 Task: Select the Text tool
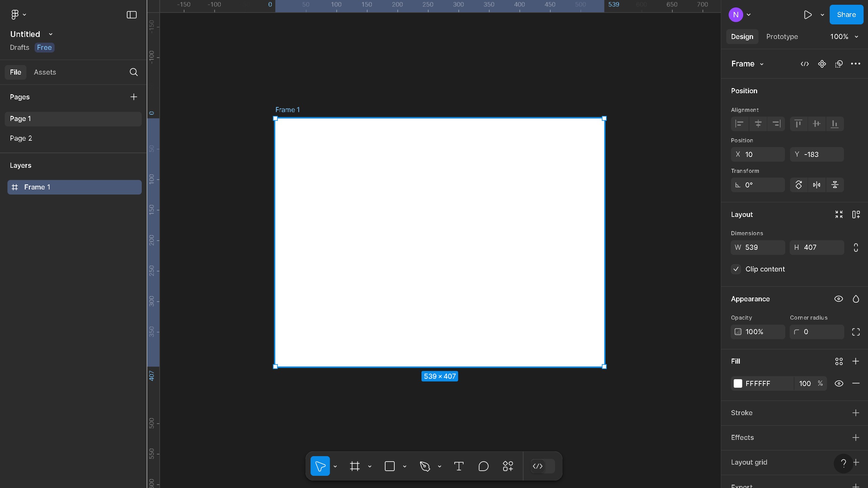pos(458,466)
